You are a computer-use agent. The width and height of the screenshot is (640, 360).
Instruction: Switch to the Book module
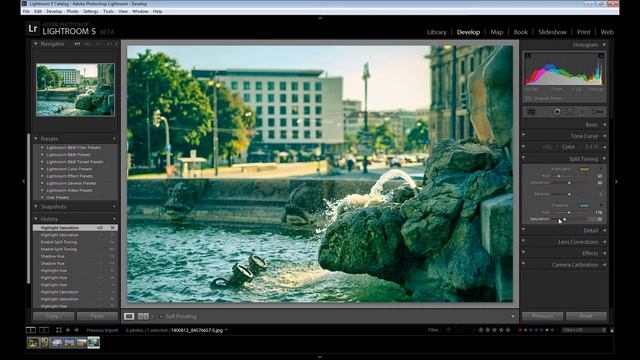[520, 32]
